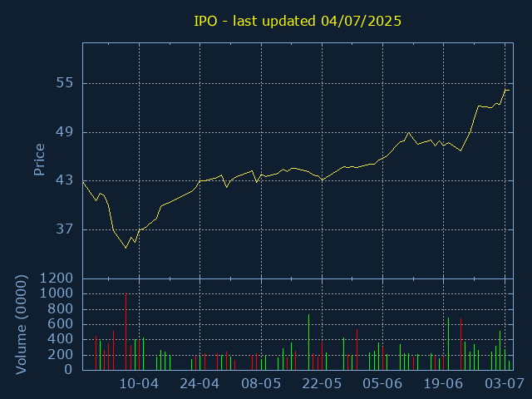Viewport: 532px width, 399px height.
Task: Click the volume axis label 1000
Action: 57,293
